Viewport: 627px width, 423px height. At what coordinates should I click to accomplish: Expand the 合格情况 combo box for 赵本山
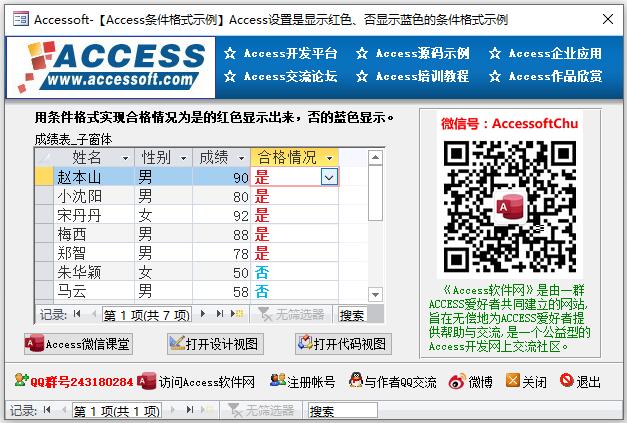pos(329,177)
